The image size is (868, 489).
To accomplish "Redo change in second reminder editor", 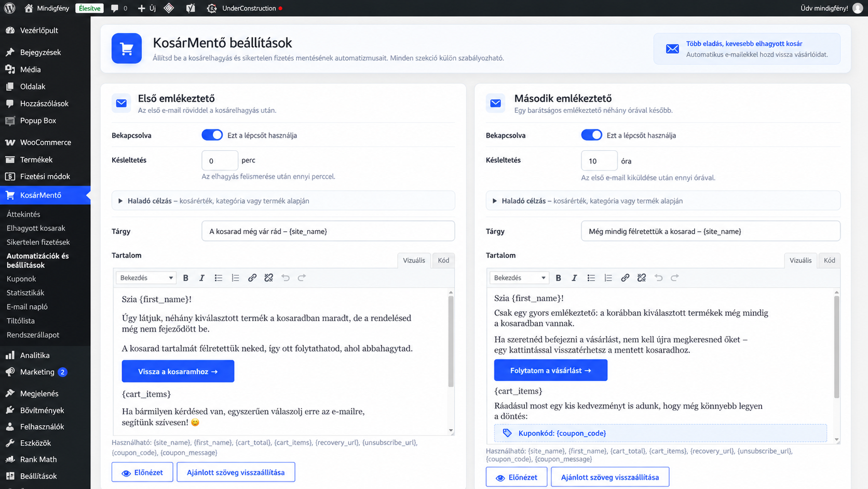I will click(674, 278).
